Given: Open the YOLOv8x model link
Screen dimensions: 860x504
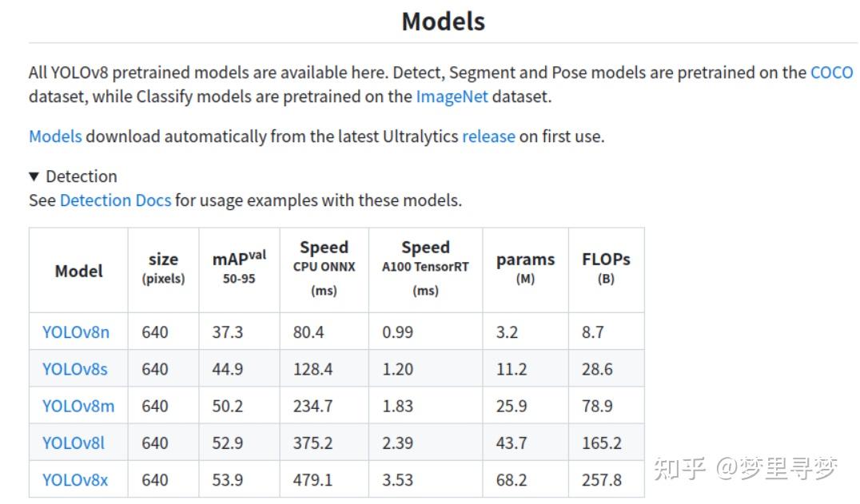Looking at the screenshot, I should [75, 480].
